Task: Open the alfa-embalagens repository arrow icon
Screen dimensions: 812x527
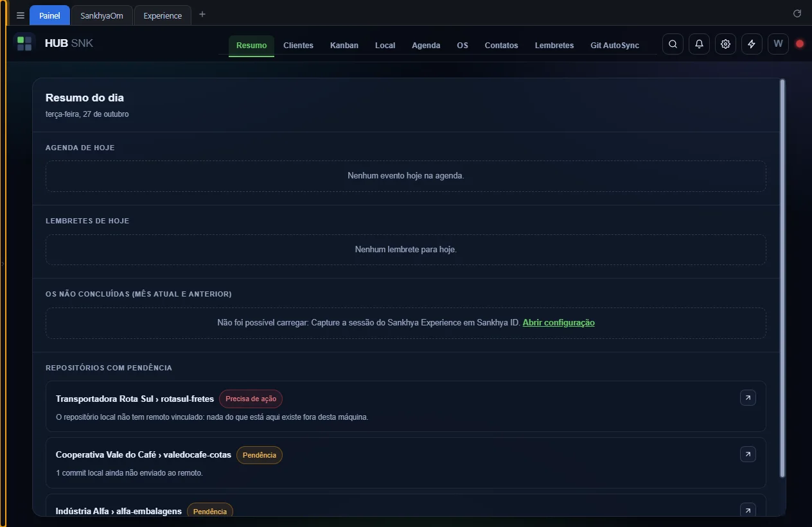Action: pos(748,510)
